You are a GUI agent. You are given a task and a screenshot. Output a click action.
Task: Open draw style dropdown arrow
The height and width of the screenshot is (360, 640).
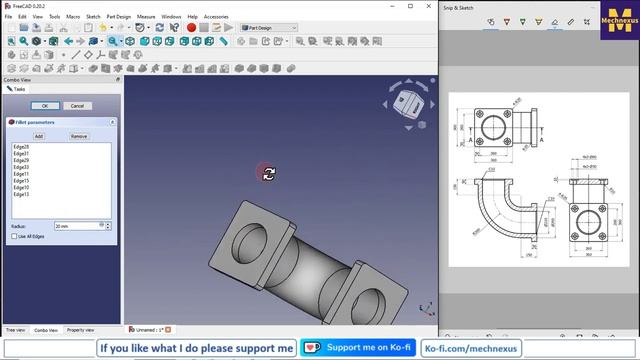pos(45,41)
